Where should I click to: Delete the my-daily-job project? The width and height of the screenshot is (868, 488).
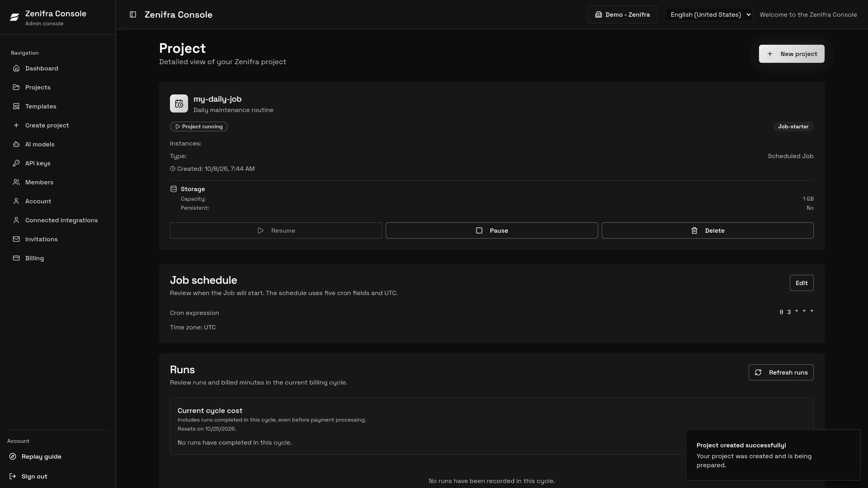708,230
